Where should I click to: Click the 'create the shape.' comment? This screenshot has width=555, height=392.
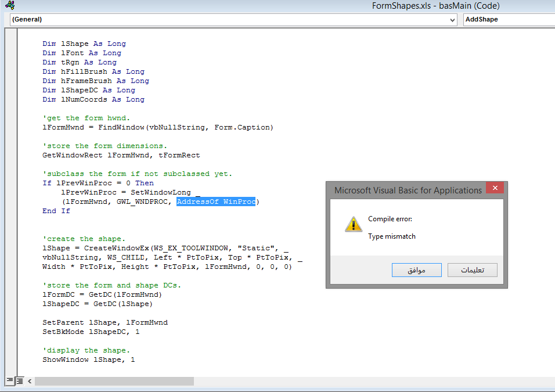[x=84, y=239]
